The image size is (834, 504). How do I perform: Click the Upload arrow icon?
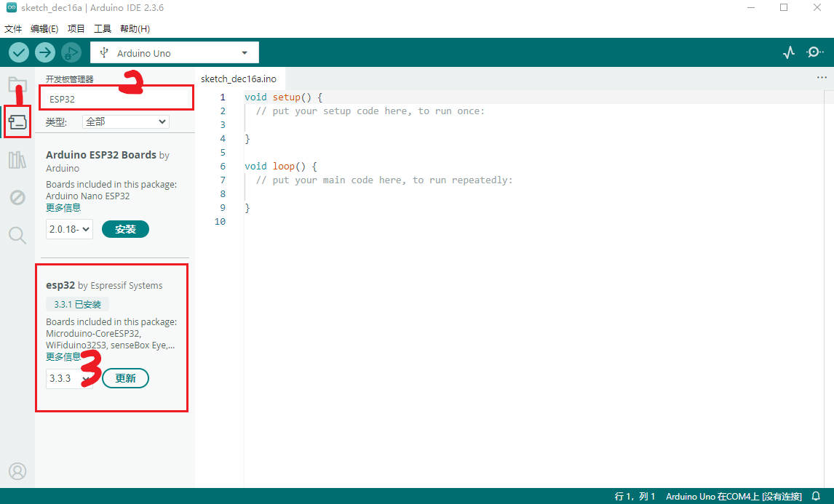44,52
